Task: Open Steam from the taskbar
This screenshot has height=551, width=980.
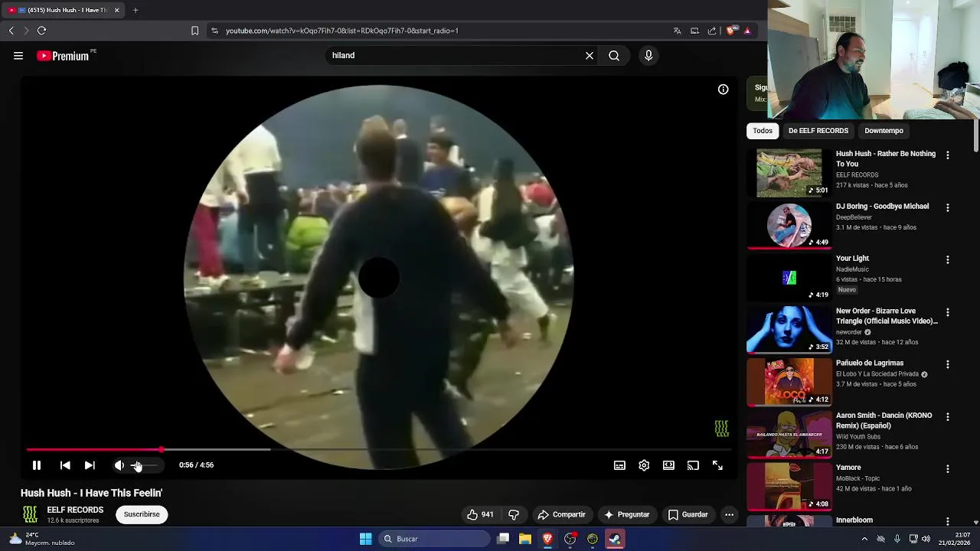Action: tap(615, 539)
